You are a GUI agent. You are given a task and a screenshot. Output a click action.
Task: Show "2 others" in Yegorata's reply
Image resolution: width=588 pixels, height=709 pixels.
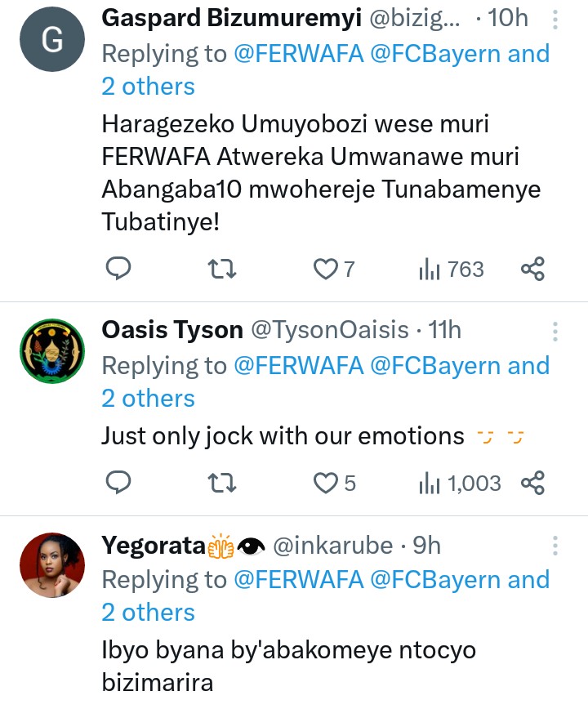(148, 613)
